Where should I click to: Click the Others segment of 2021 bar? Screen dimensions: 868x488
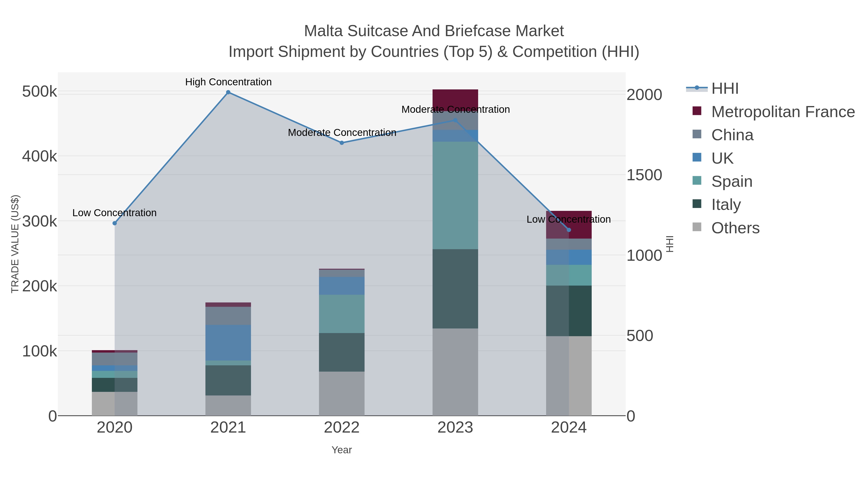click(x=228, y=406)
